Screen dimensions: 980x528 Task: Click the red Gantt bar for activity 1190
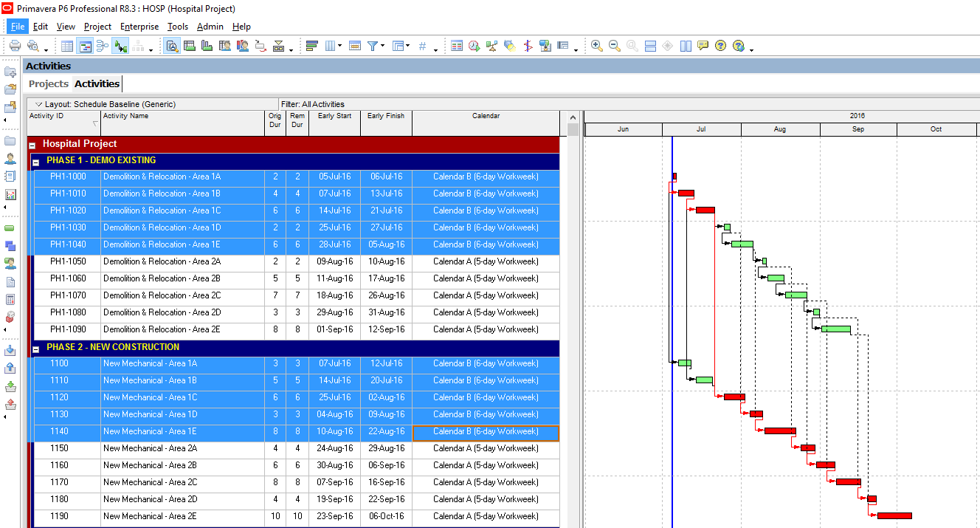[894, 516]
